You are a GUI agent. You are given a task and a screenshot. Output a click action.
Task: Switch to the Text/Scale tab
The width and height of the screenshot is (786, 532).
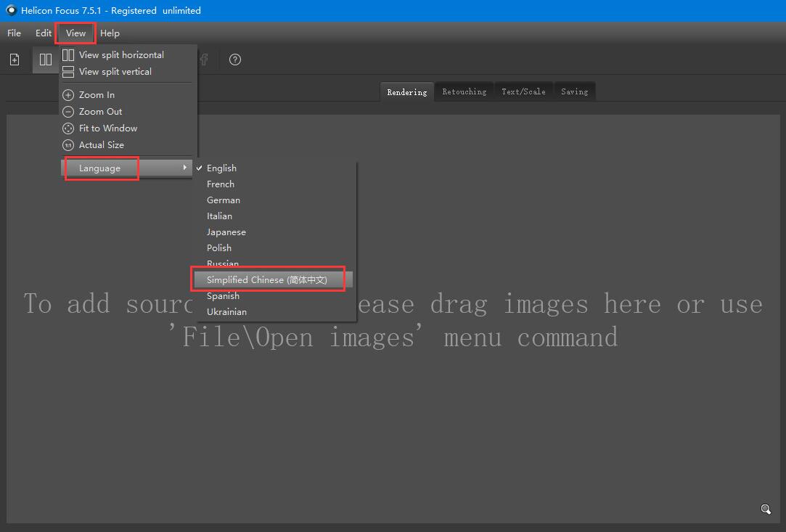coord(523,92)
